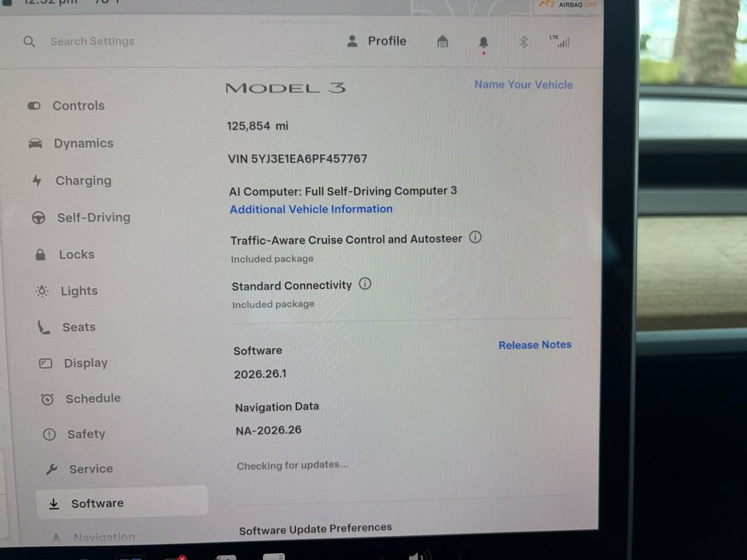This screenshot has height=560, width=747.
Task: Click the Dynamics car icon
Action: (35, 143)
